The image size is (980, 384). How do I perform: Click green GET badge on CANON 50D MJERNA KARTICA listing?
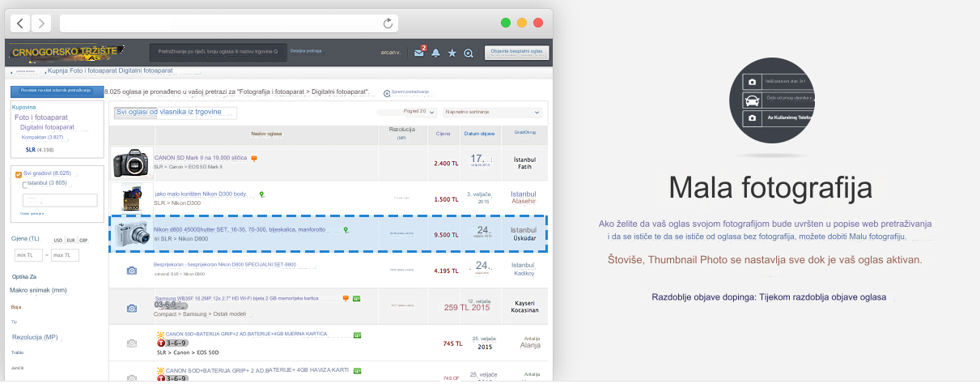coord(357,334)
